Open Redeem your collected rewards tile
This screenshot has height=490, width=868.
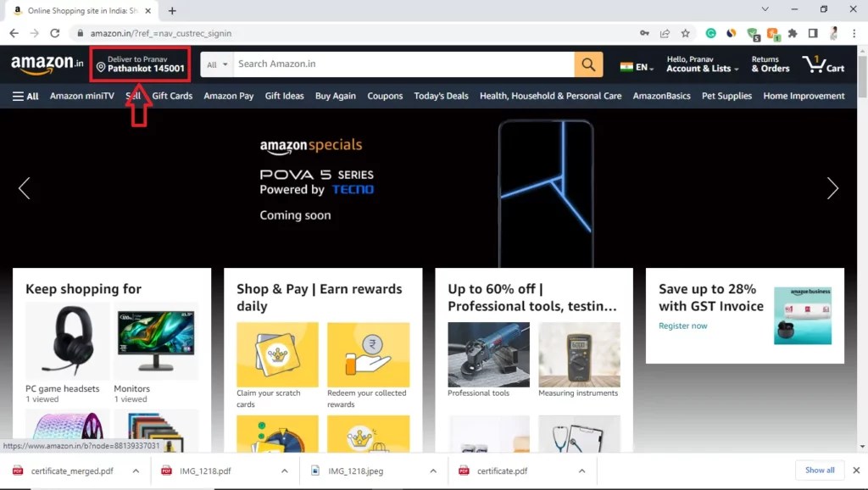tap(368, 355)
